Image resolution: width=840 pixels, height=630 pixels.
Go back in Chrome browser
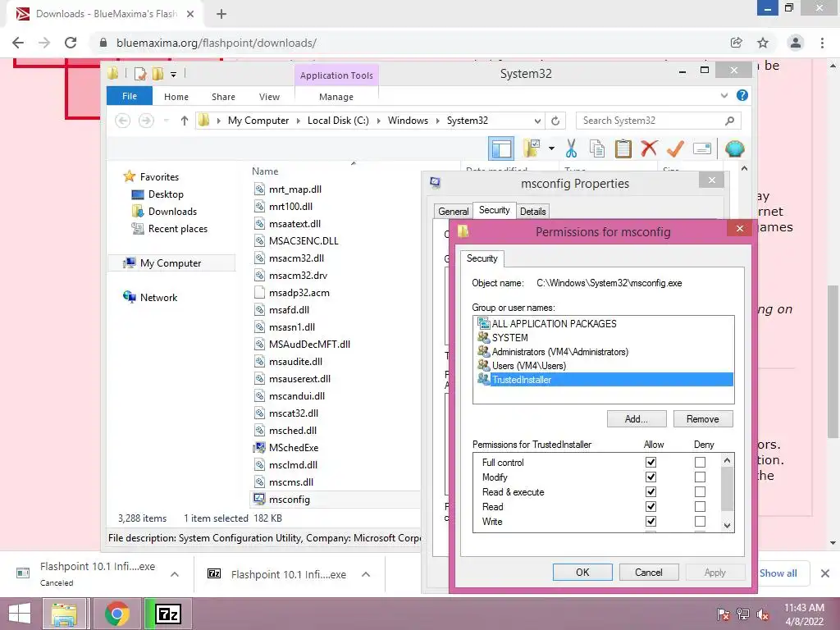[x=18, y=43]
